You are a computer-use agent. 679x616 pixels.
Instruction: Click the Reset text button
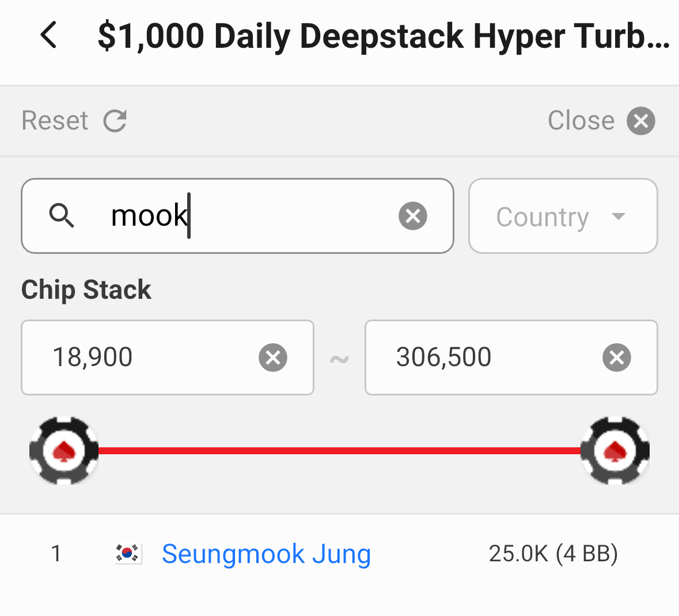[55, 121]
